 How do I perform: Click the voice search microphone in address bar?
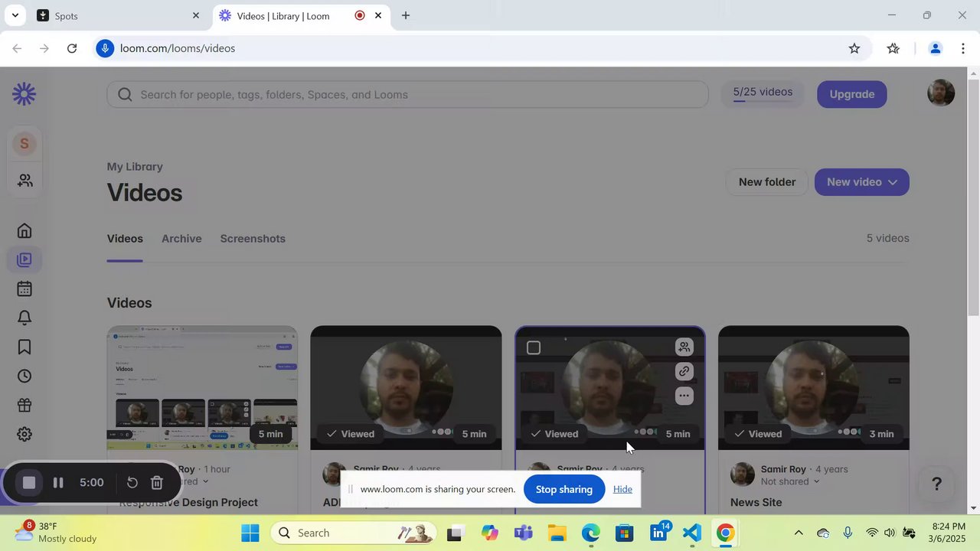tap(105, 48)
